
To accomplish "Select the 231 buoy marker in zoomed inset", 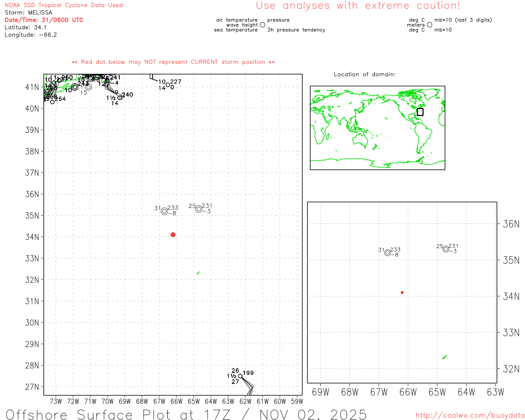I will (446, 249).
